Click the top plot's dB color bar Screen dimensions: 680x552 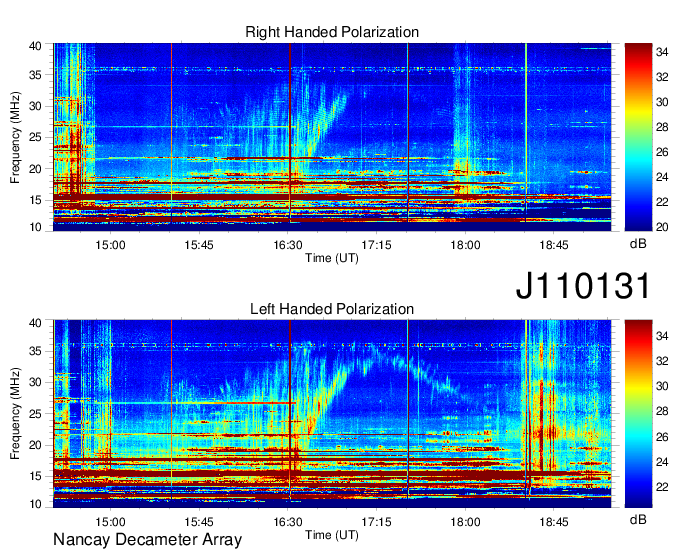point(638,137)
